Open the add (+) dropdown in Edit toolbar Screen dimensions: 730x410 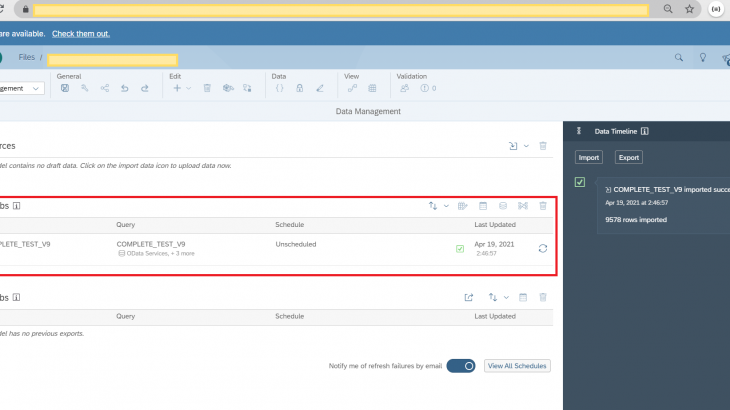click(182, 88)
